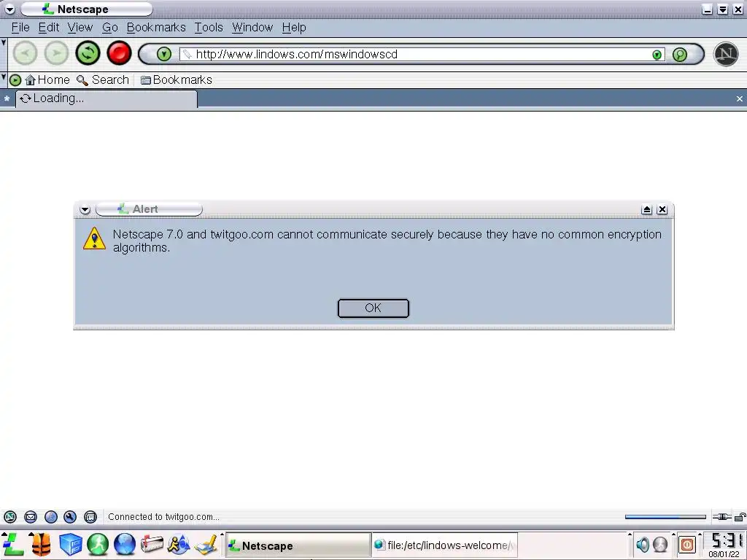The height and width of the screenshot is (560, 747).
Task: Expand the system tray arrow left of the speaker
Action: (630, 534)
